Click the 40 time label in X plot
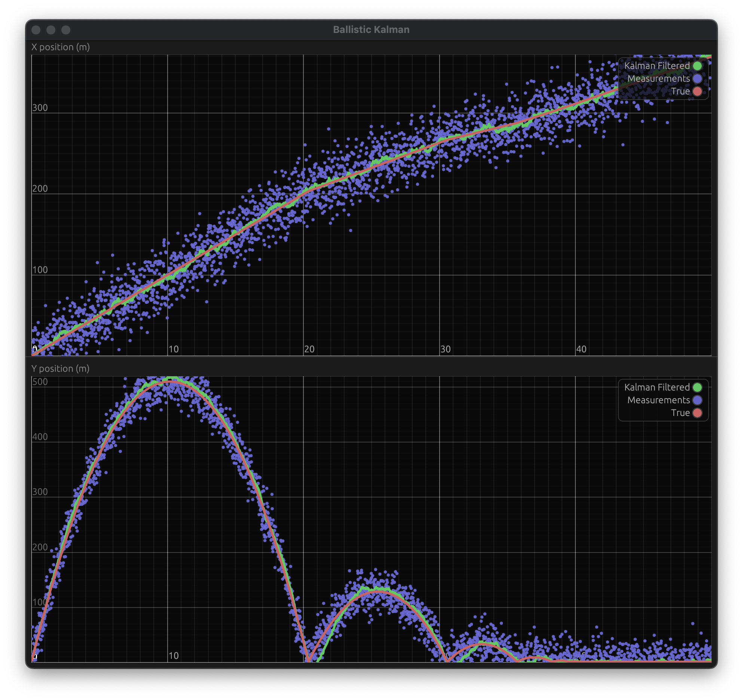The height and width of the screenshot is (700, 743). click(x=581, y=349)
